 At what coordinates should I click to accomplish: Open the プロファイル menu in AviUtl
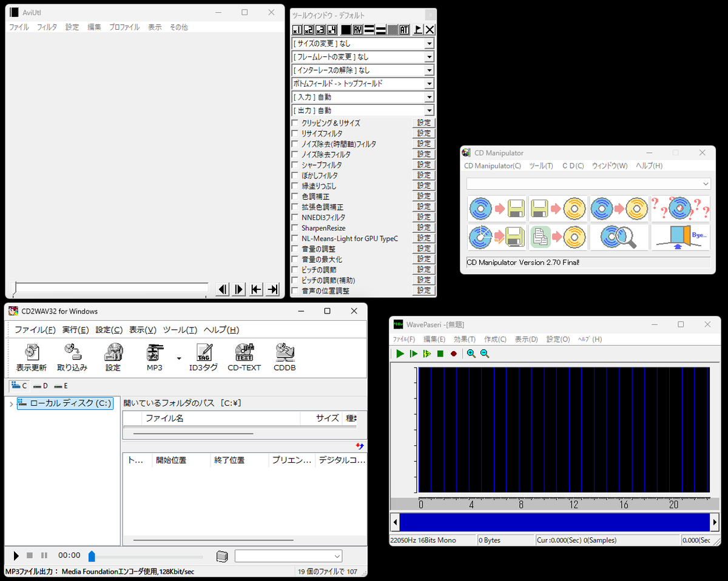[x=124, y=27]
